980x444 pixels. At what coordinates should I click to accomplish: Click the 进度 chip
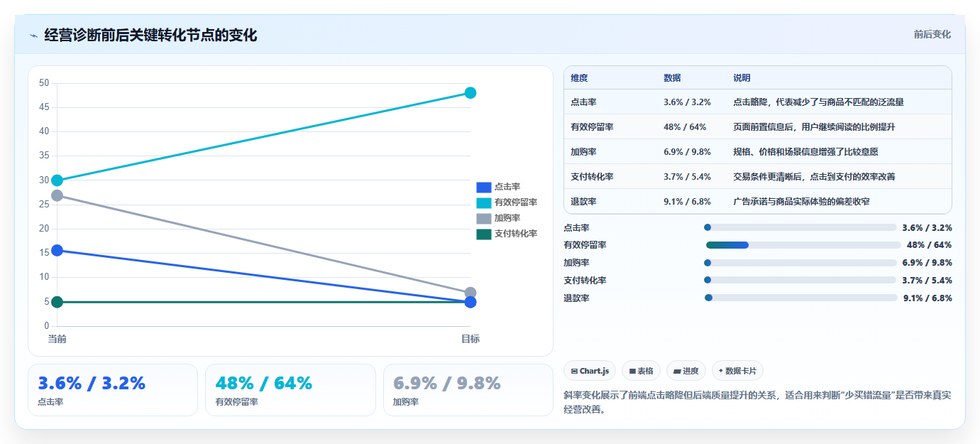pos(686,371)
